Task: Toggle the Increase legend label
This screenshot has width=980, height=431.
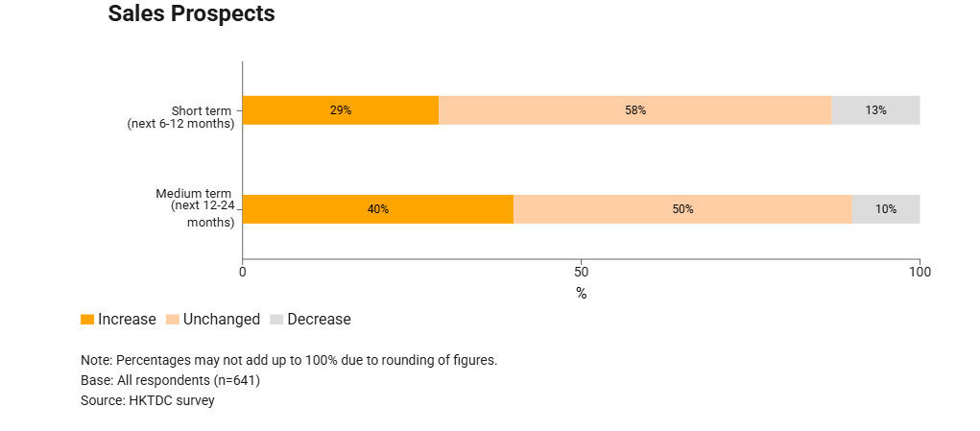Action: pos(127,320)
